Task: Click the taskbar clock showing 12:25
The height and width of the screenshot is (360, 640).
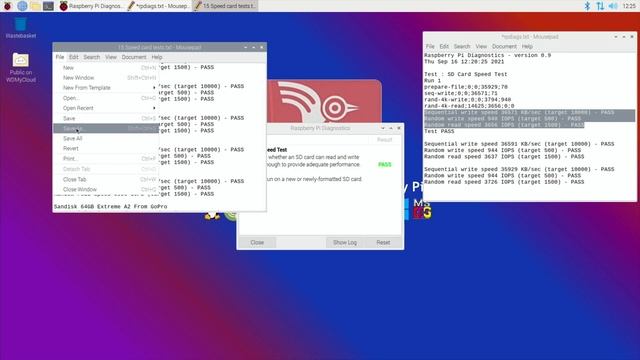Action: pos(629,6)
